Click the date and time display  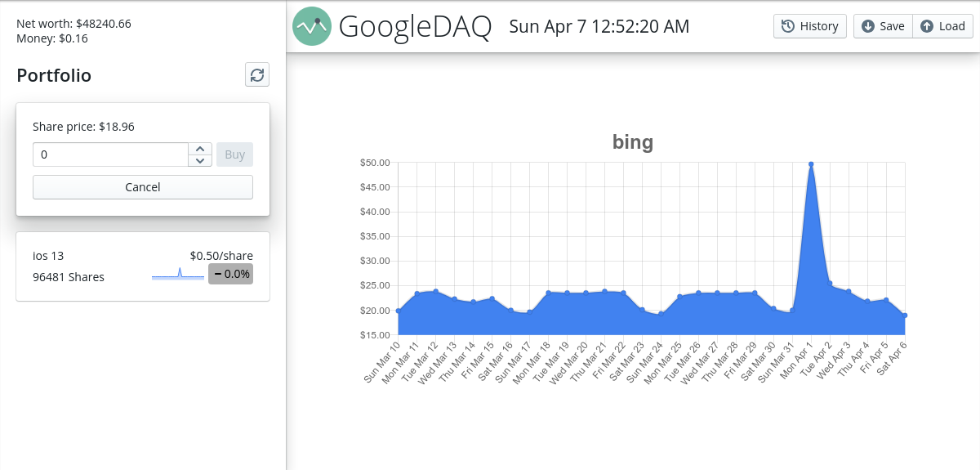click(599, 26)
